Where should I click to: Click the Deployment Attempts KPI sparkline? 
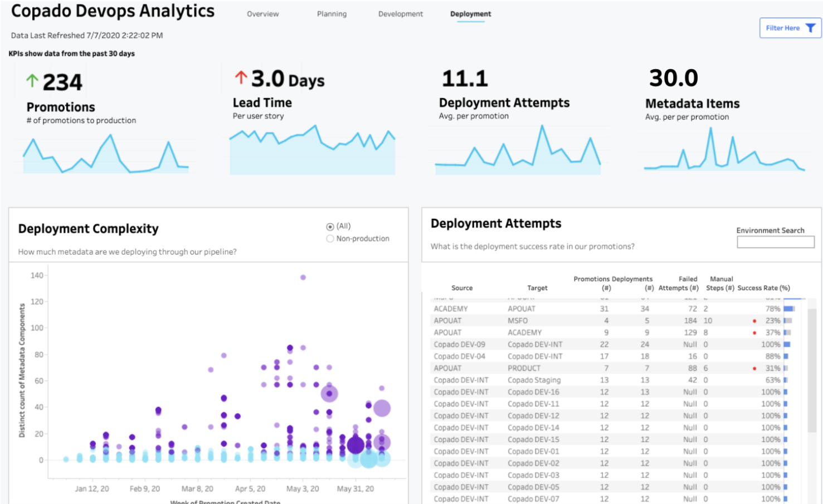pos(518,150)
